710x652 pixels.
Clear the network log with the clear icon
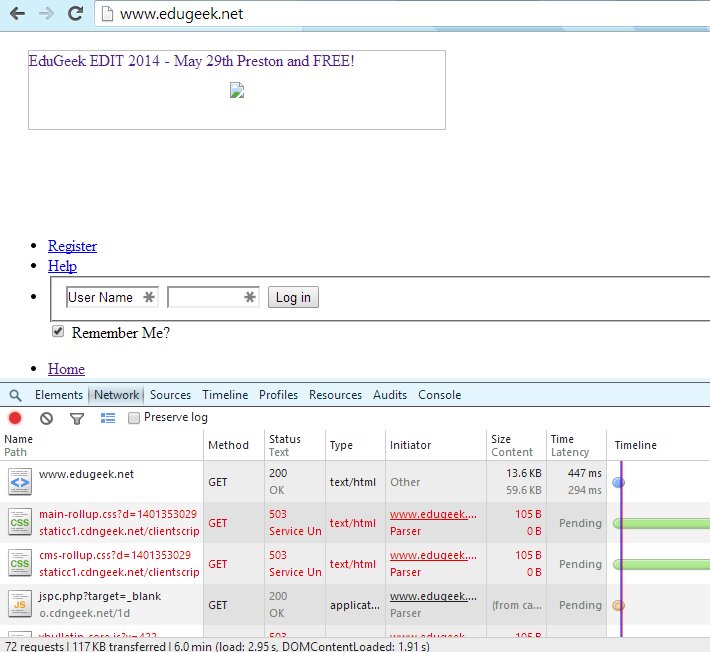coord(46,418)
